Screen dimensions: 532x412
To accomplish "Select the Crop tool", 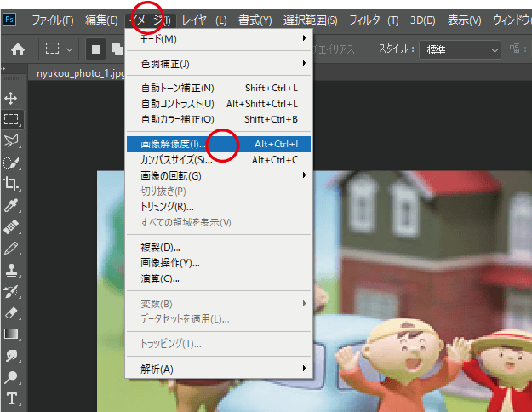I will click(x=12, y=184).
